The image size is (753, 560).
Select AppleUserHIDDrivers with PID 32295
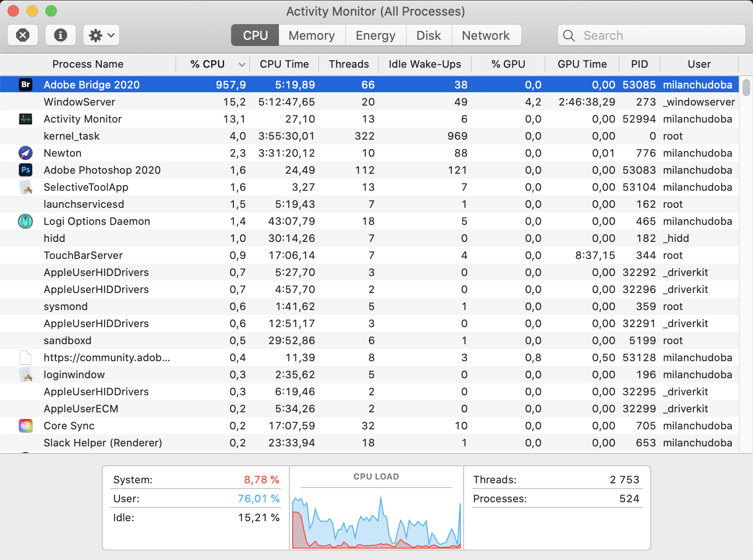coord(369,391)
